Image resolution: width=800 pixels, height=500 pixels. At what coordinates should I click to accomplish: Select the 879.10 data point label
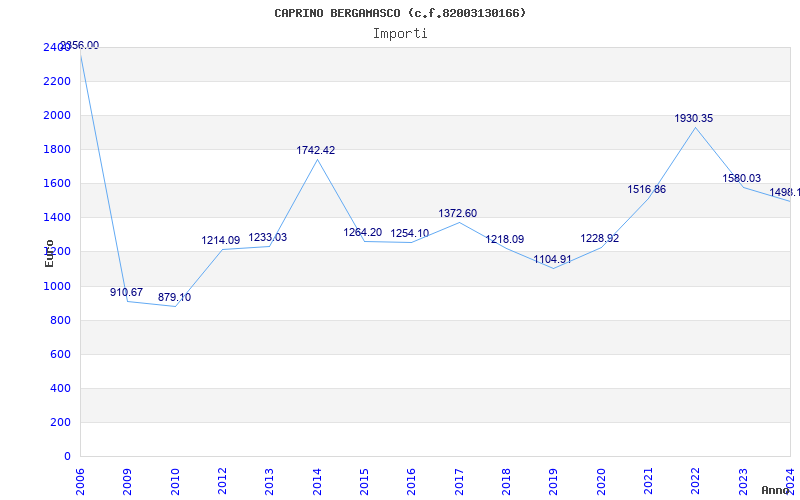click(x=174, y=297)
